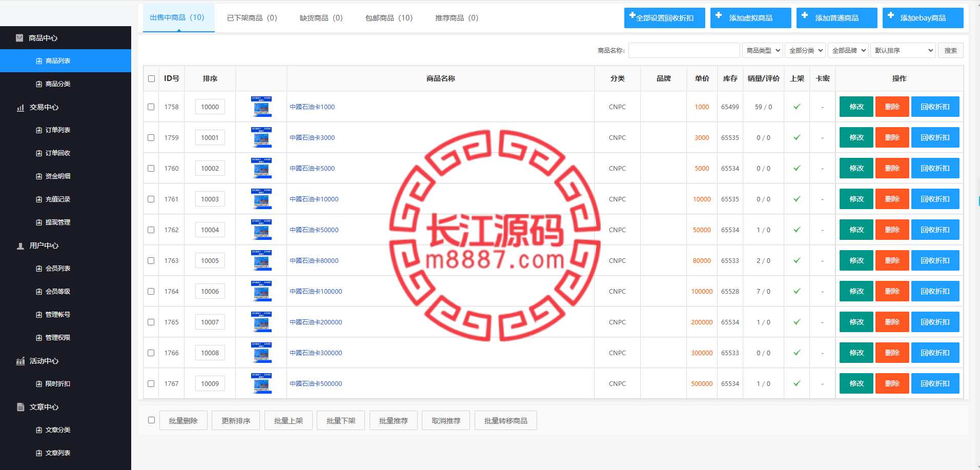This screenshot has height=470, width=980.
Task: Click 全部设置回收折扣 button
Action: point(665,18)
